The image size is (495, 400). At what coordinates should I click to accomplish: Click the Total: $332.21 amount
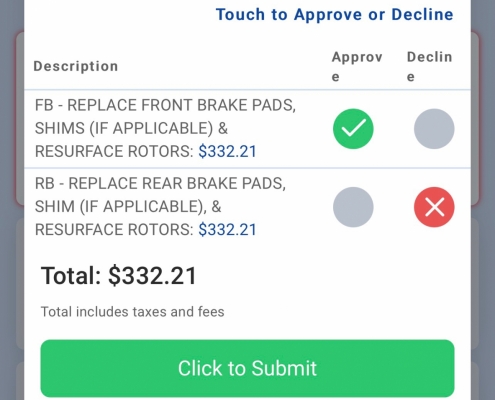tap(119, 276)
